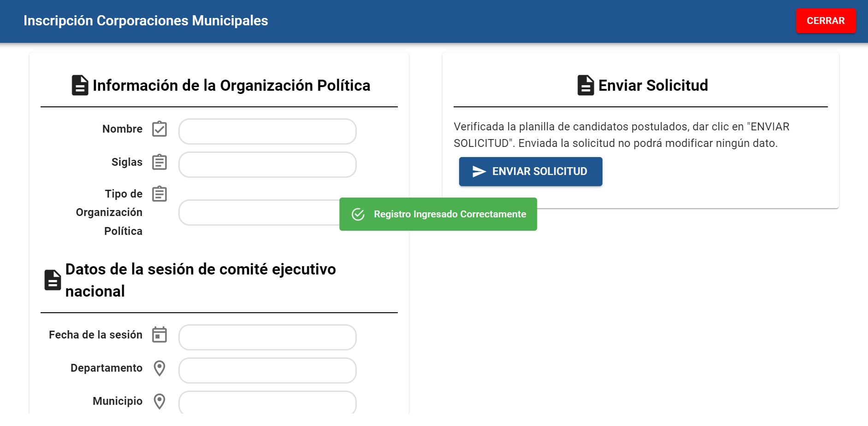The image size is (868, 426).
Task: Click the document icon beside Datos de la sesión
Action: [53, 280]
